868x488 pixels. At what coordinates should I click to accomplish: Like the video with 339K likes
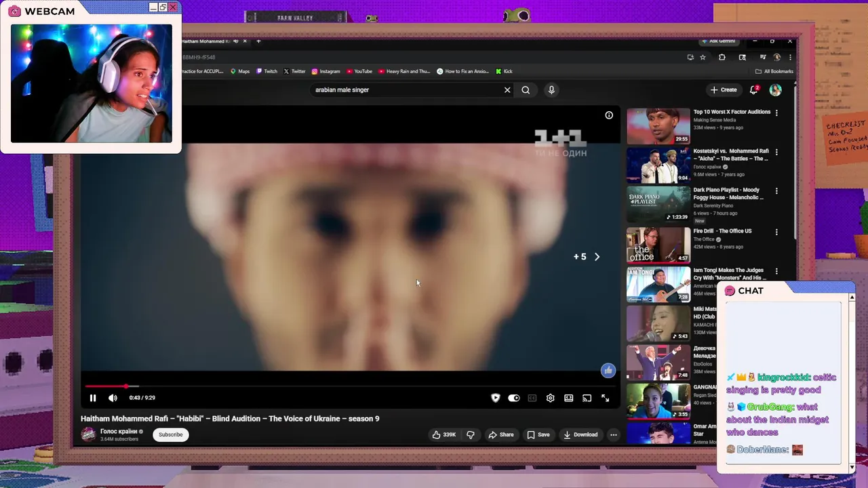[x=444, y=434]
